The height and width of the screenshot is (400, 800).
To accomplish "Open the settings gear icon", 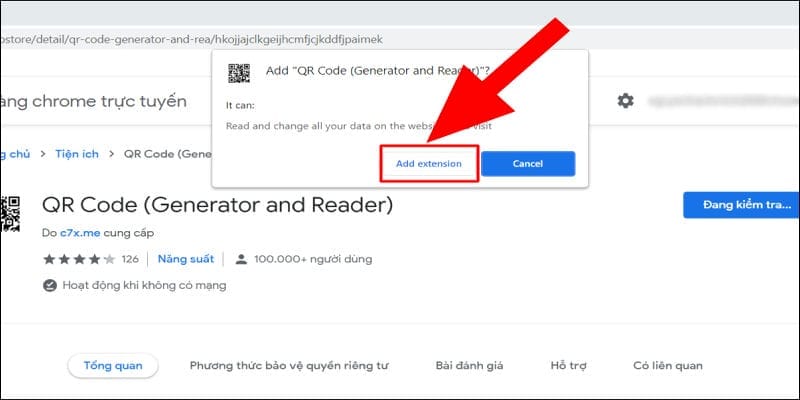I will (x=625, y=101).
